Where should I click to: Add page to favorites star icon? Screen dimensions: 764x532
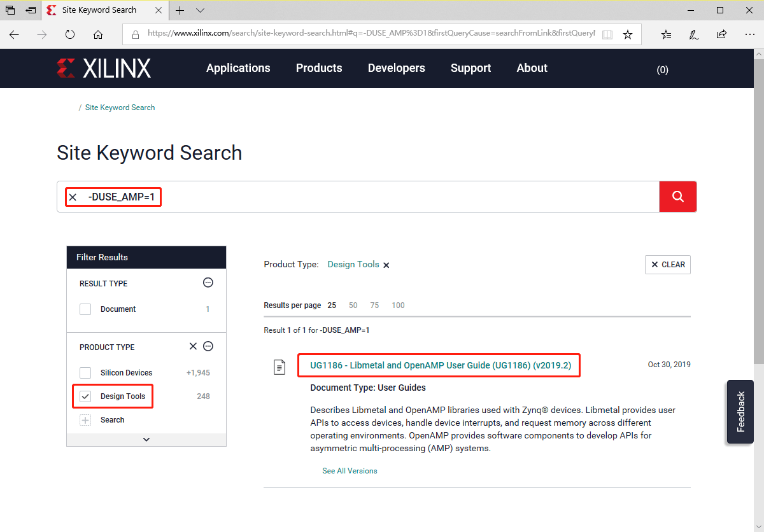[x=628, y=35]
